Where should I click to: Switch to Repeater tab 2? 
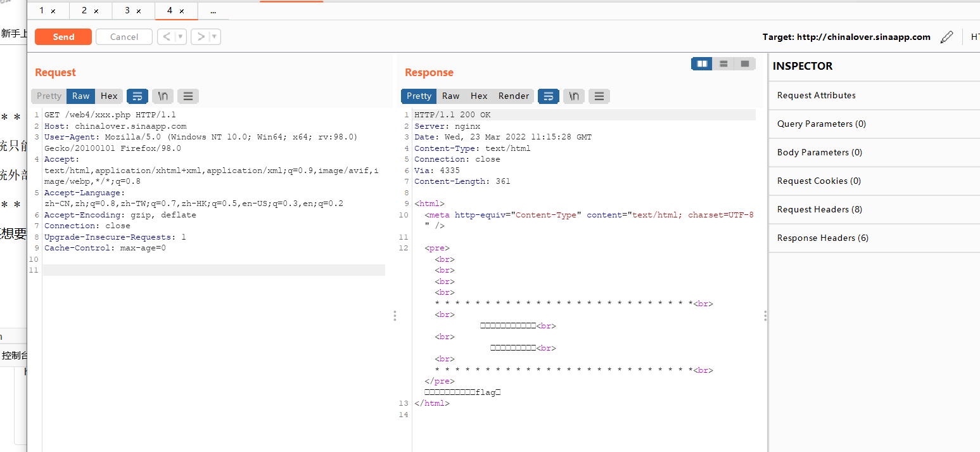(x=90, y=11)
